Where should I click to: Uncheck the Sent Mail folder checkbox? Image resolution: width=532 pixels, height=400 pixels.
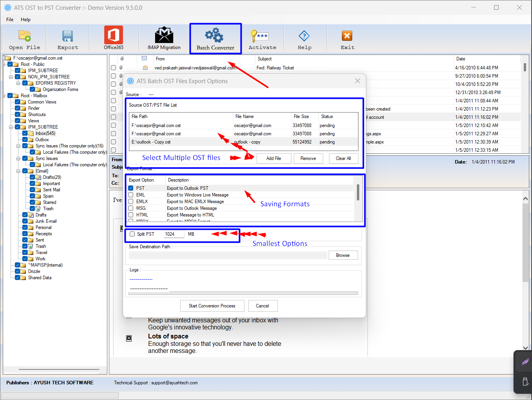point(33,190)
